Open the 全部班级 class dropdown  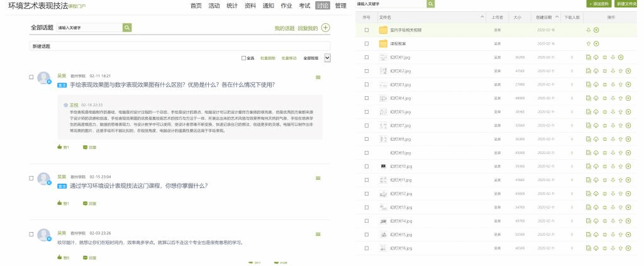pyautogui.click(x=327, y=58)
